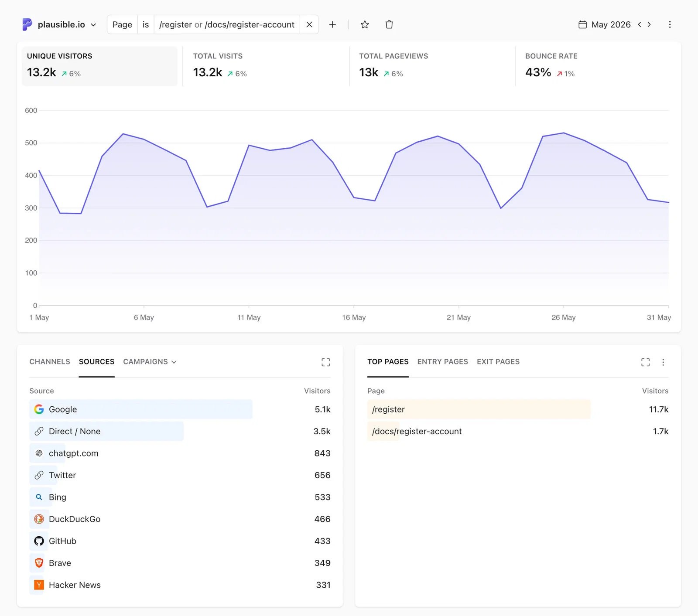Expand the Sources panel to full view
This screenshot has width=698, height=616.
click(x=325, y=362)
